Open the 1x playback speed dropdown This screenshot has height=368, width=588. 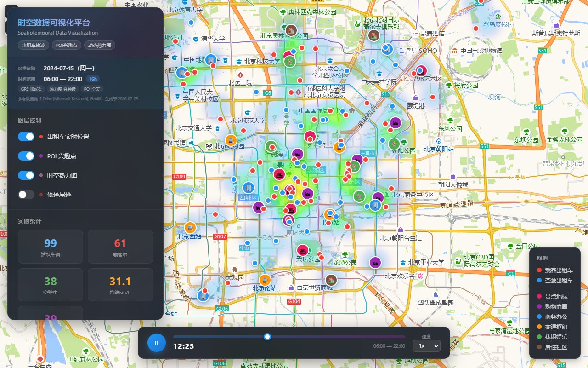click(x=426, y=345)
